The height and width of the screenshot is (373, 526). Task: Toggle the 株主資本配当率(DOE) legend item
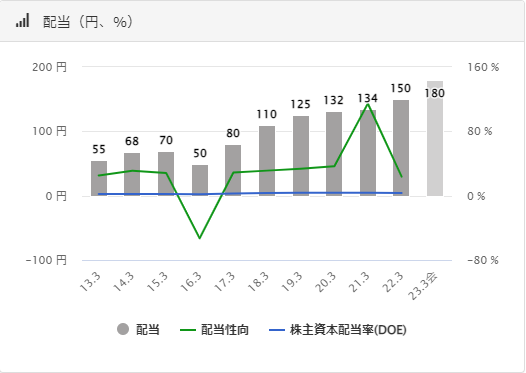click(338, 330)
